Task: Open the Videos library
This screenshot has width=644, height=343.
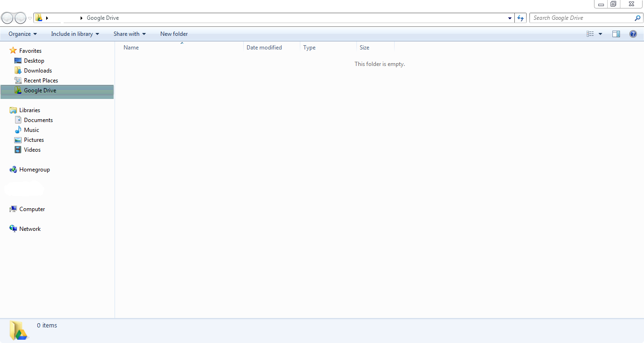Action: (x=32, y=150)
